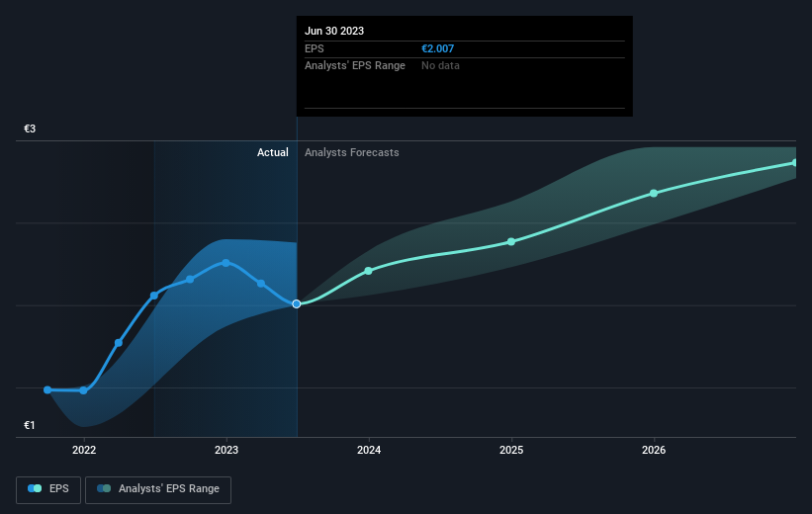Select the peak EPS point at 2023
This screenshot has width=812, height=514.
[x=226, y=263]
